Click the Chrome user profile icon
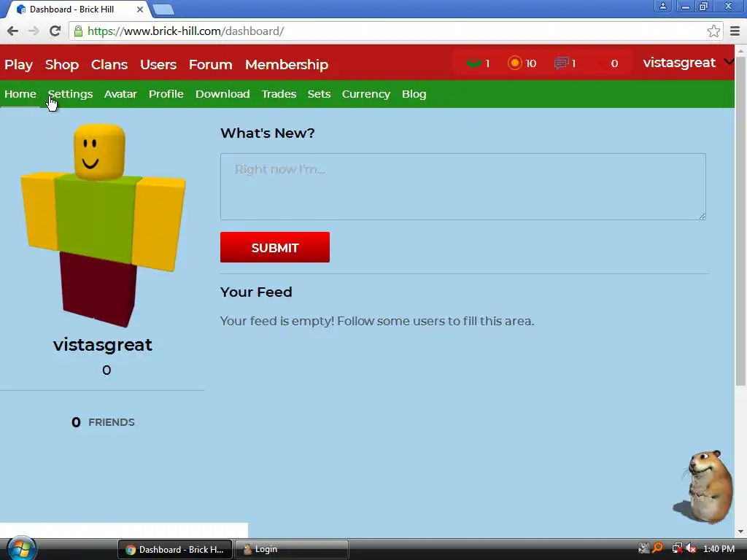 (x=662, y=6)
